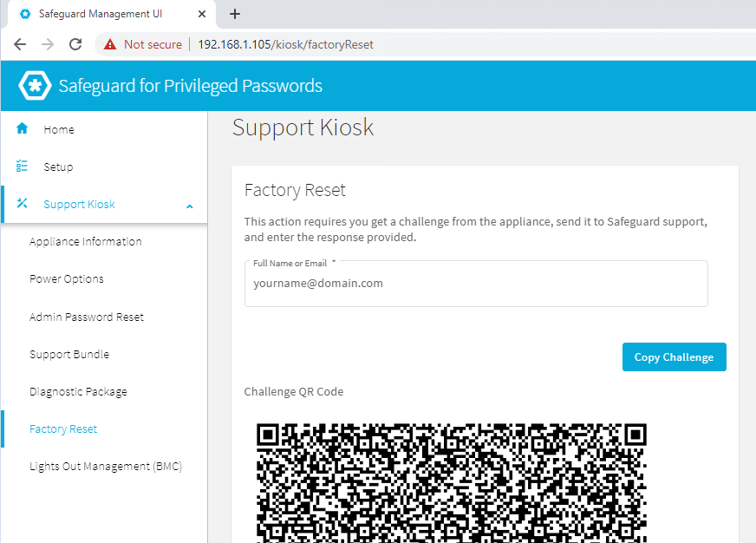This screenshot has height=543, width=756.
Task: Click the Copy Challenge button
Action: [x=674, y=357]
